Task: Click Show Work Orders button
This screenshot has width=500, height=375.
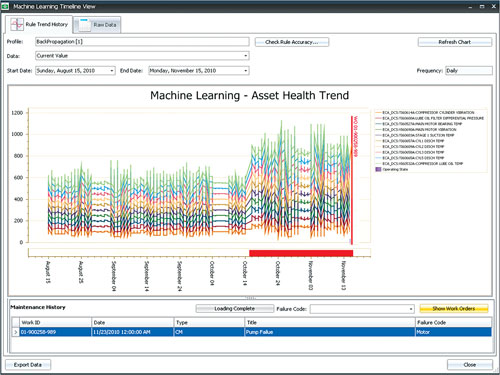Action: 454,309
